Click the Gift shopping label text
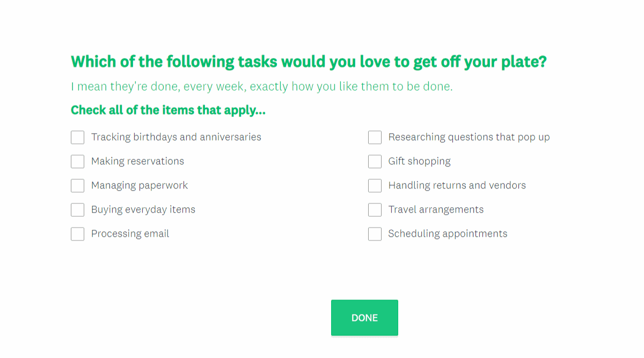Viewport: 644px width, 358px height. coord(420,161)
